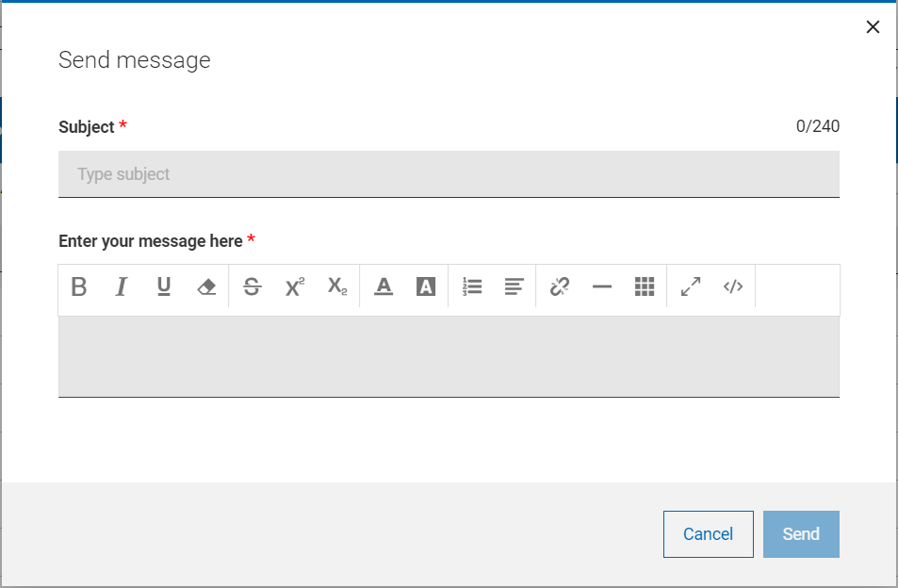Select the Bold formatting icon
Viewport: 898px width, 588px height.
pos(79,287)
